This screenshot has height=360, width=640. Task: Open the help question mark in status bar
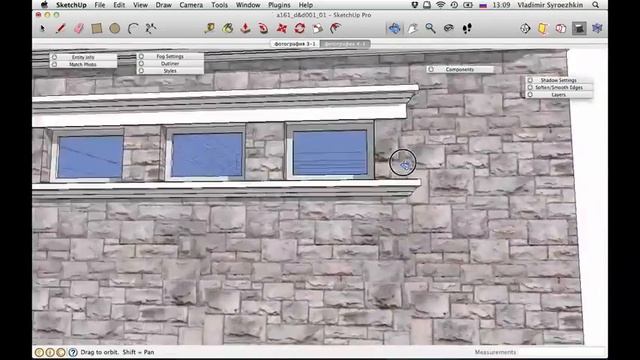click(x=73, y=352)
